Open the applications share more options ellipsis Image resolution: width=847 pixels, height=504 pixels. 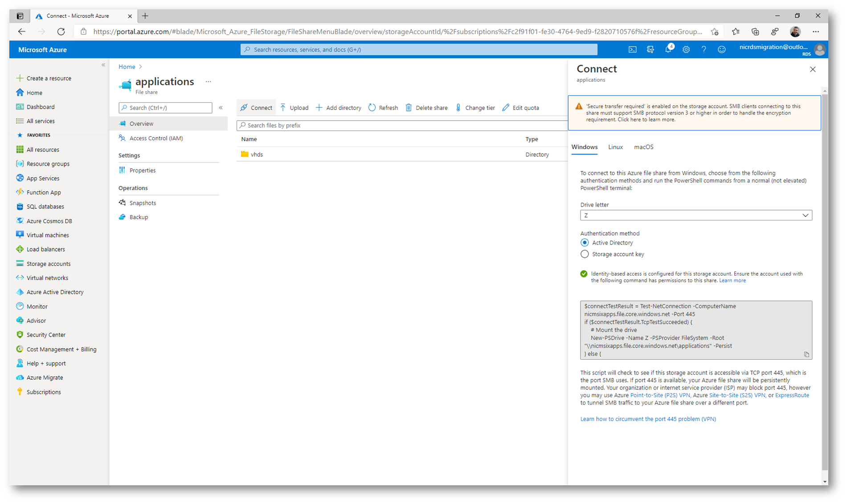pyautogui.click(x=208, y=82)
